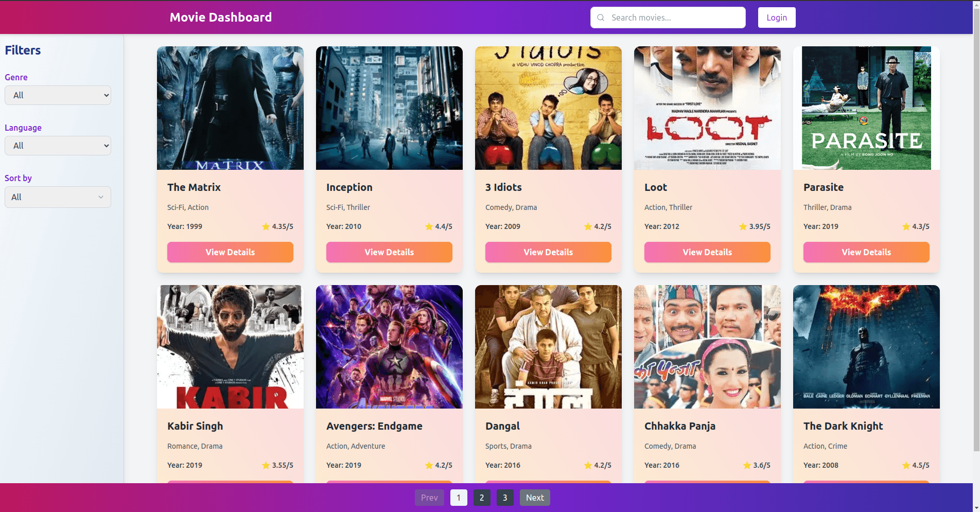The height and width of the screenshot is (512, 980).
Task: View Details for Parasite
Action: (866, 252)
